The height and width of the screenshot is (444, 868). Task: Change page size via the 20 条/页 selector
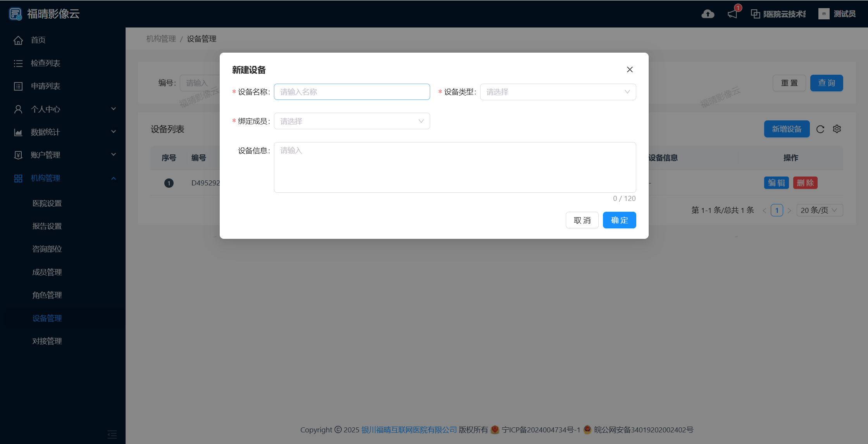pyautogui.click(x=819, y=210)
